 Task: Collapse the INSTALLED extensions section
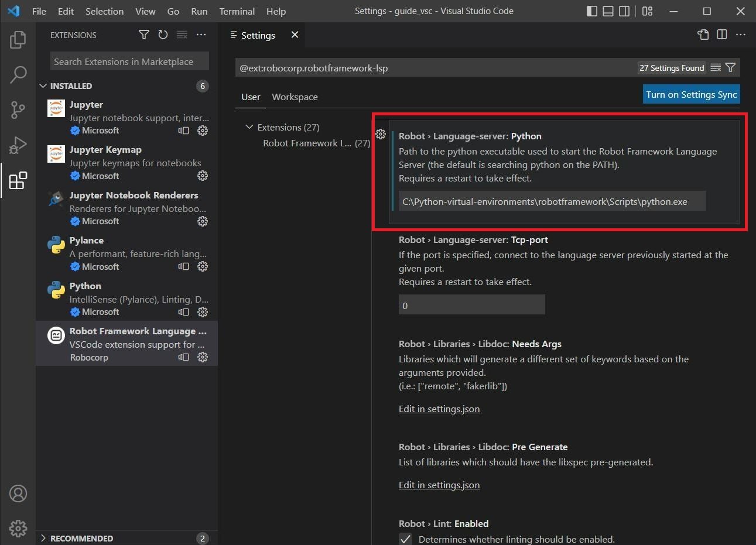(126, 86)
